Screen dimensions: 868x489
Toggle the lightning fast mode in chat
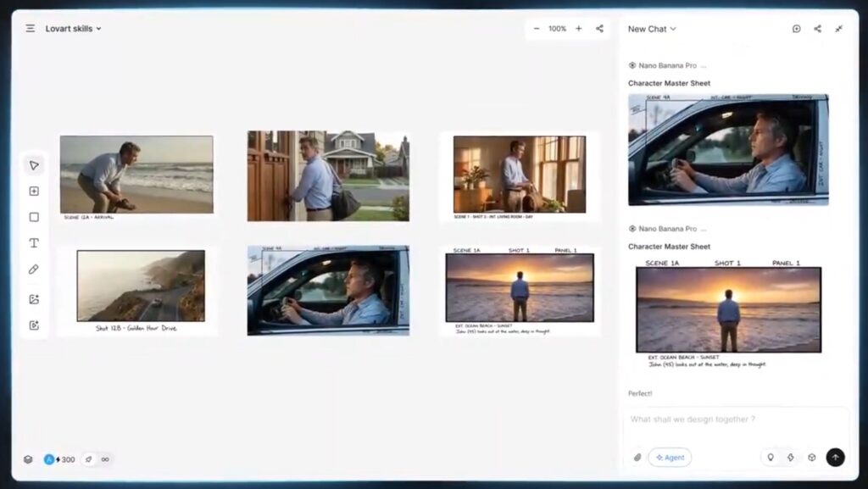pos(790,458)
